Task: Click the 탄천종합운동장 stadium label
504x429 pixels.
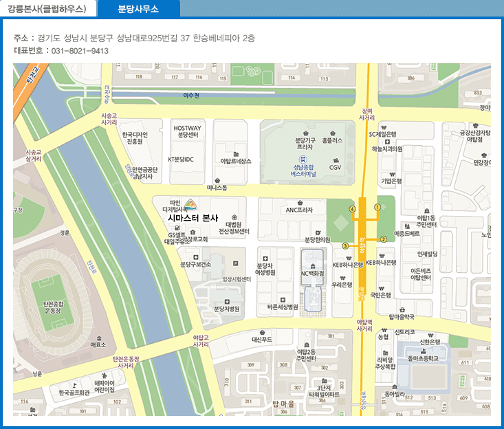Action: point(54,307)
